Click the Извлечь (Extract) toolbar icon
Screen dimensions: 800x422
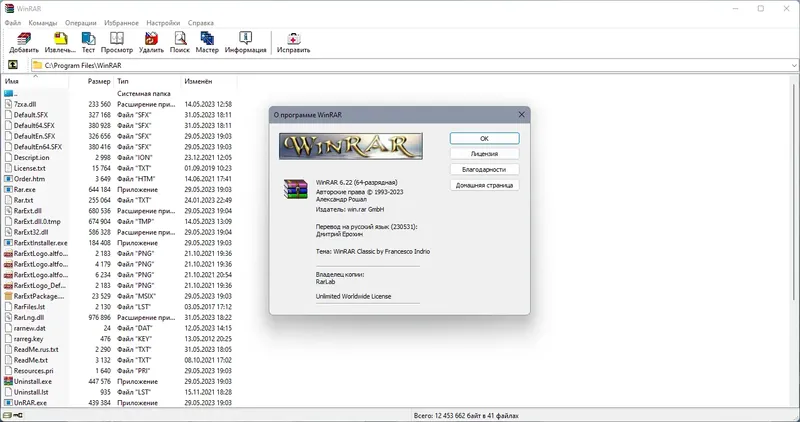click(x=61, y=39)
